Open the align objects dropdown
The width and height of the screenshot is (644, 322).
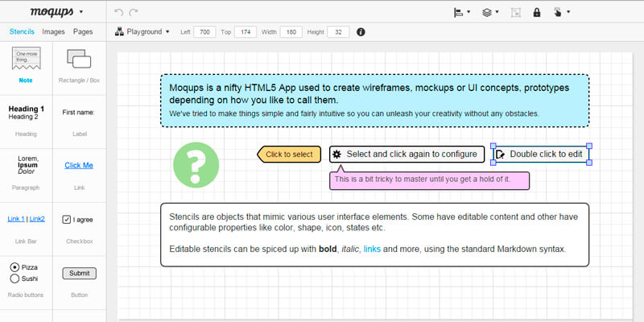pos(461,12)
